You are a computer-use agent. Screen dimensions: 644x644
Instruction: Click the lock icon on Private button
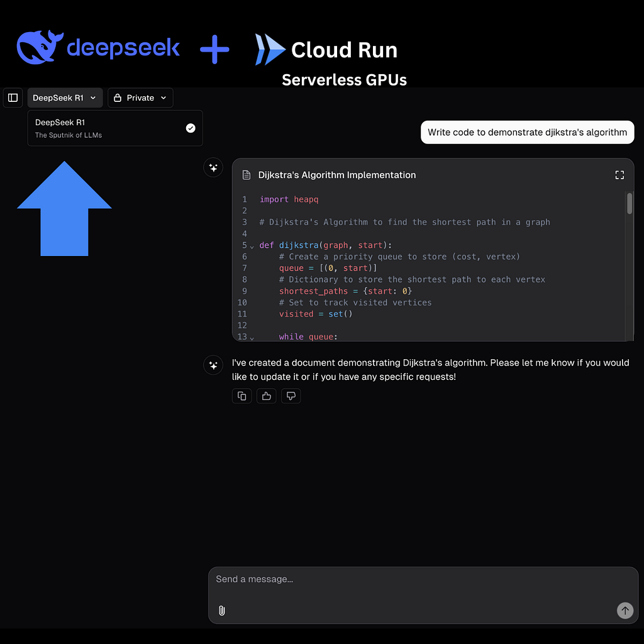tap(118, 97)
